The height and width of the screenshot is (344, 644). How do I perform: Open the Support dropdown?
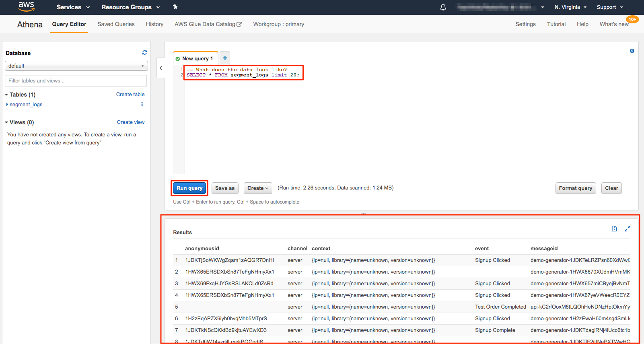tap(609, 7)
